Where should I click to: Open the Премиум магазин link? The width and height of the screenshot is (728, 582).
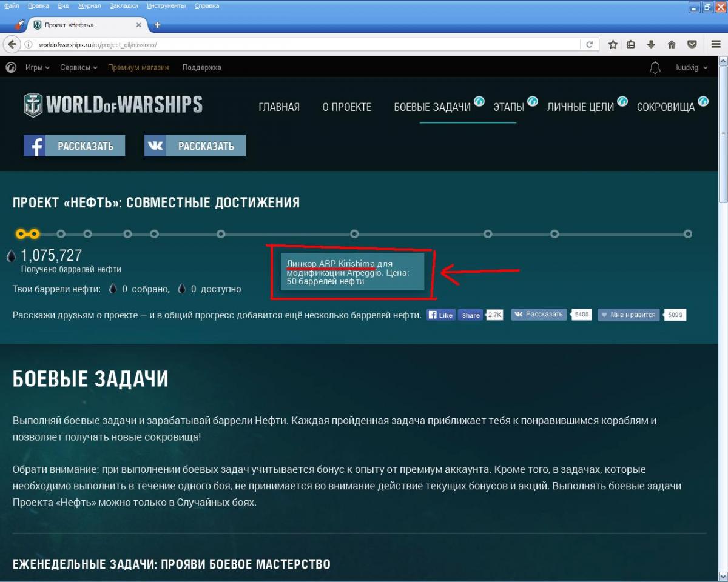[x=138, y=67]
